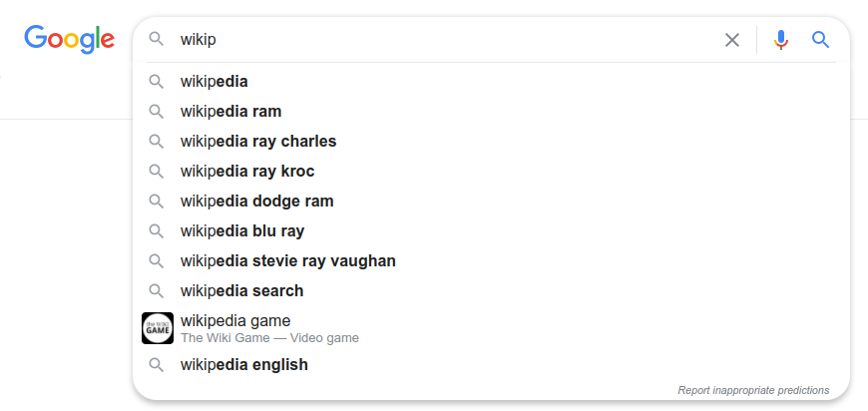868x411 pixels.
Task: Clear the search box with the X icon
Action: [732, 40]
